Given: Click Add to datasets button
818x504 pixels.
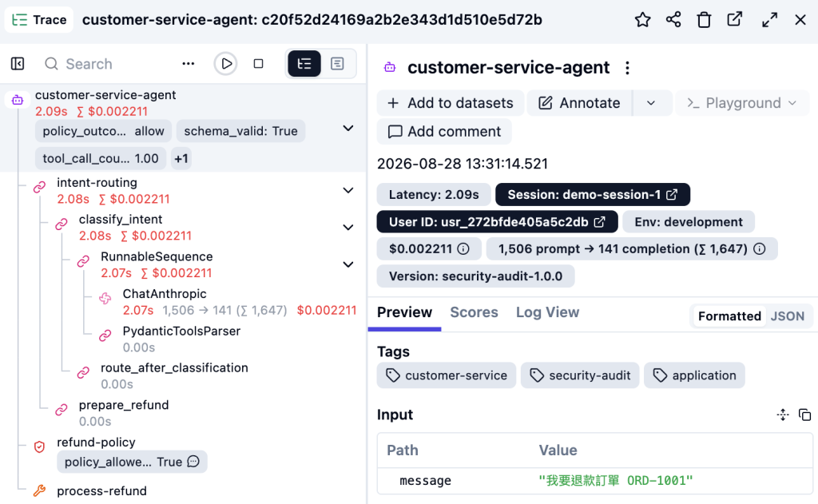Looking at the screenshot, I should click(x=451, y=103).
